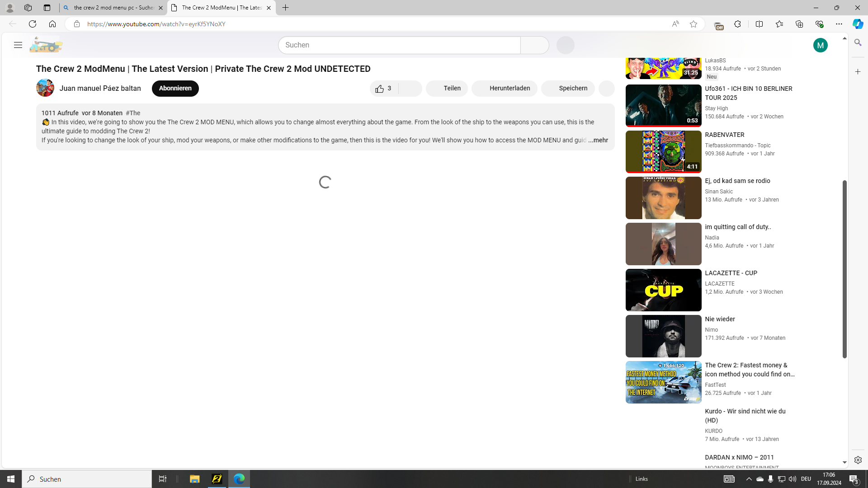Toggle Read aloud in address bar
868x488 pixels.
pyautogui.click(x=675, y=24)
